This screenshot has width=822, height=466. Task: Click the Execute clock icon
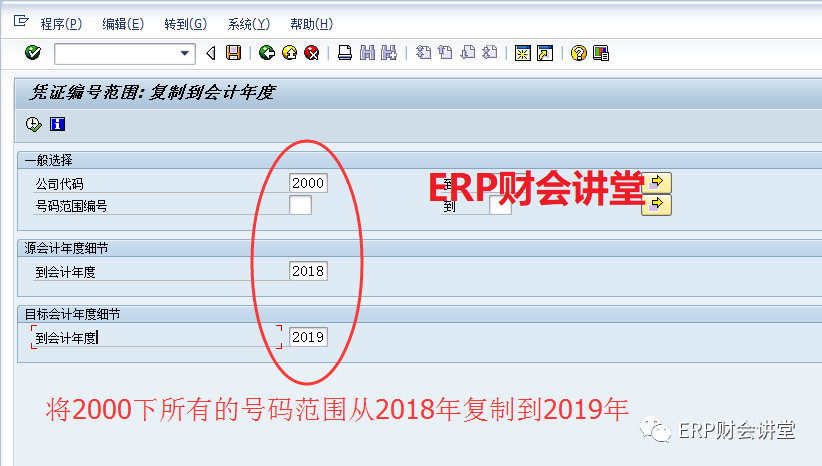[x=34, y=124]
